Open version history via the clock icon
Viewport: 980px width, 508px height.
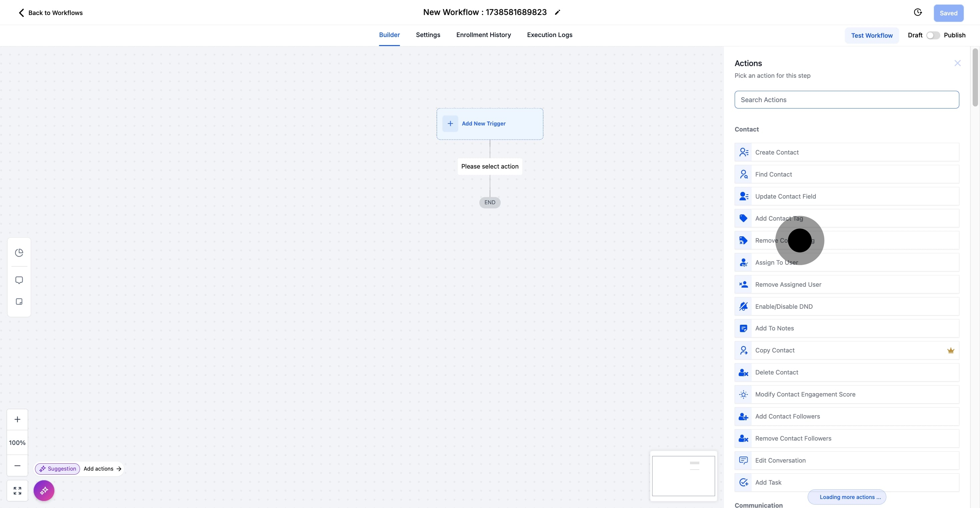[918, 12]
